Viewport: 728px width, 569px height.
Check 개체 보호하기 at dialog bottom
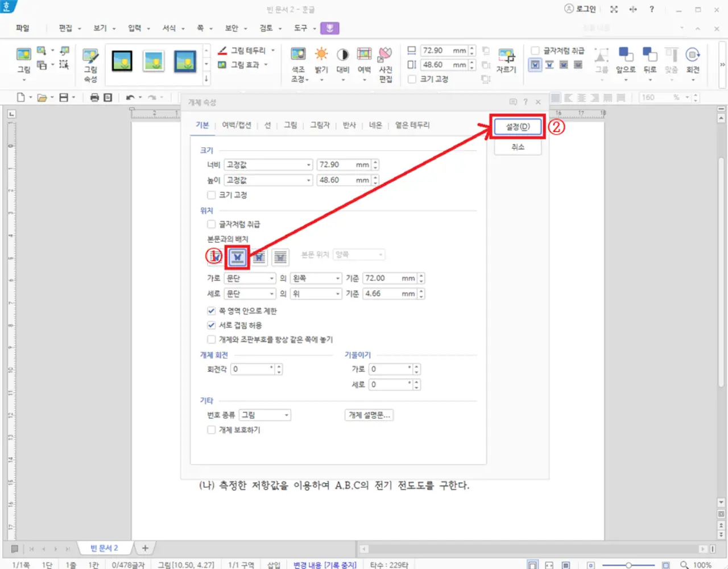pyautogui.click(x=211, y=430)
